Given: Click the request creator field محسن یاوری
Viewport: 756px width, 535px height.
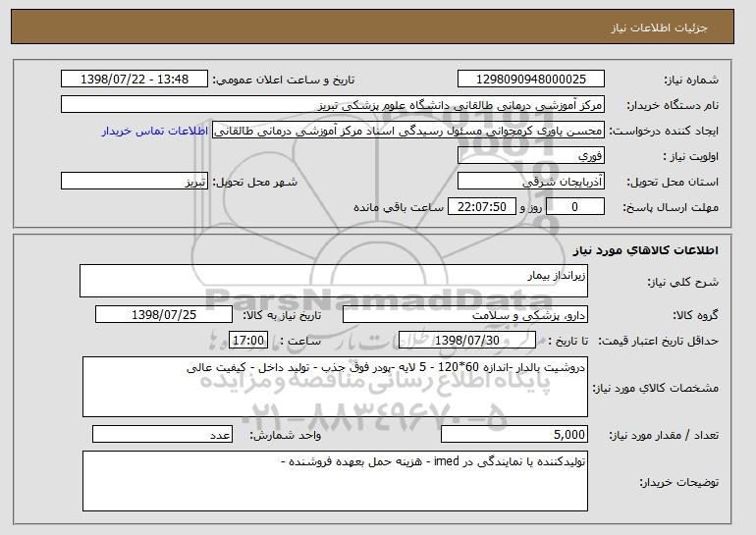Looking at the screenshot, I should tap(408, 131).
